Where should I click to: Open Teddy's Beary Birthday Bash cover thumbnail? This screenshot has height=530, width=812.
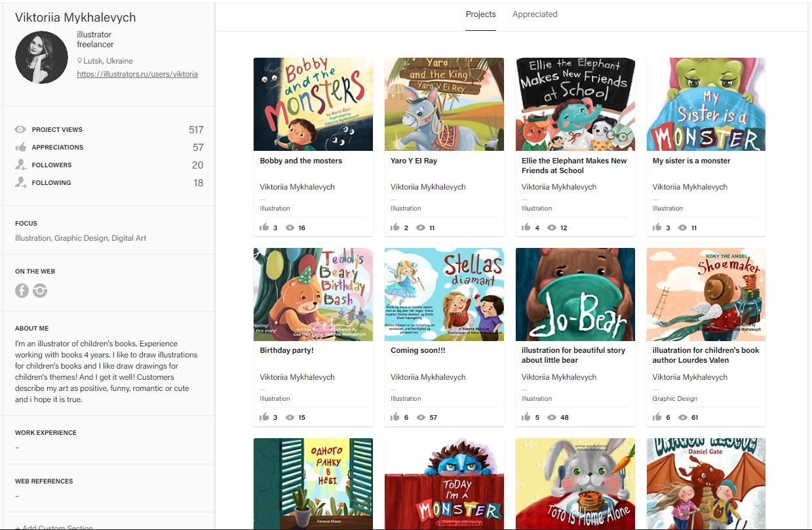tap(313, 295)
